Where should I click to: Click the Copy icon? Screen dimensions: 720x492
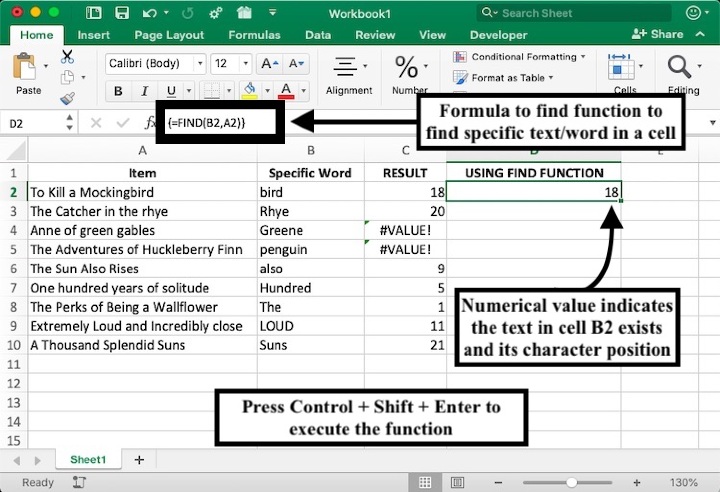(x=68, y=77)
